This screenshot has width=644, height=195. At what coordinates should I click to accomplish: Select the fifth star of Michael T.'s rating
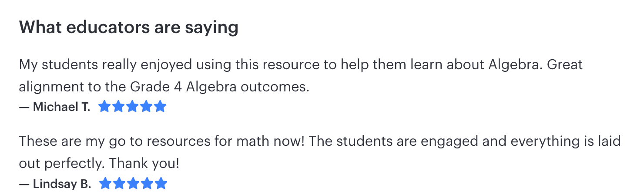[160, 107]
